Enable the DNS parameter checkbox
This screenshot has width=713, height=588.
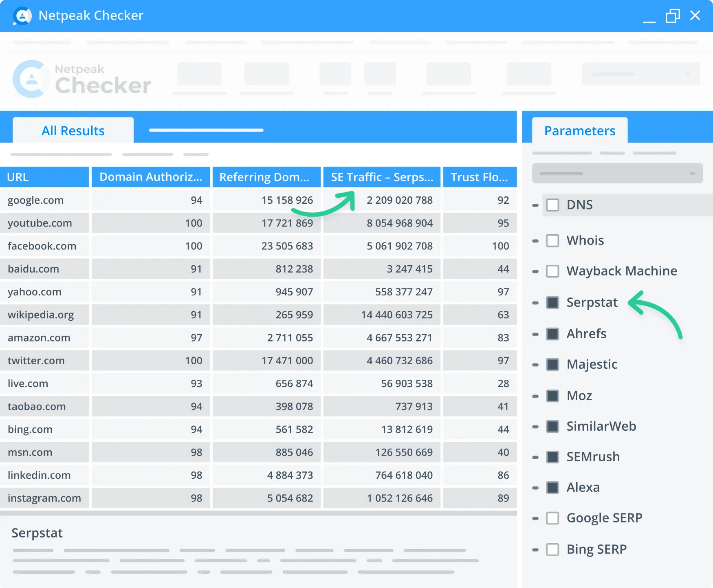pos(552,205)
